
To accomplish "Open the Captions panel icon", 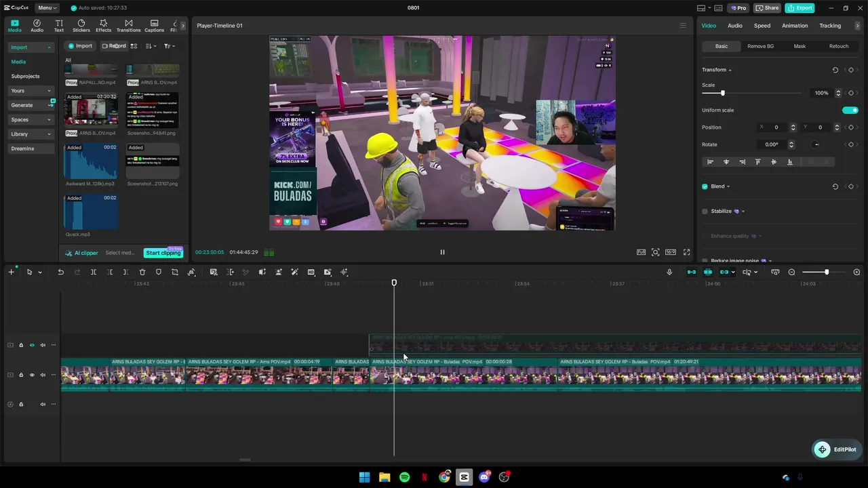I will coord(154,26).
